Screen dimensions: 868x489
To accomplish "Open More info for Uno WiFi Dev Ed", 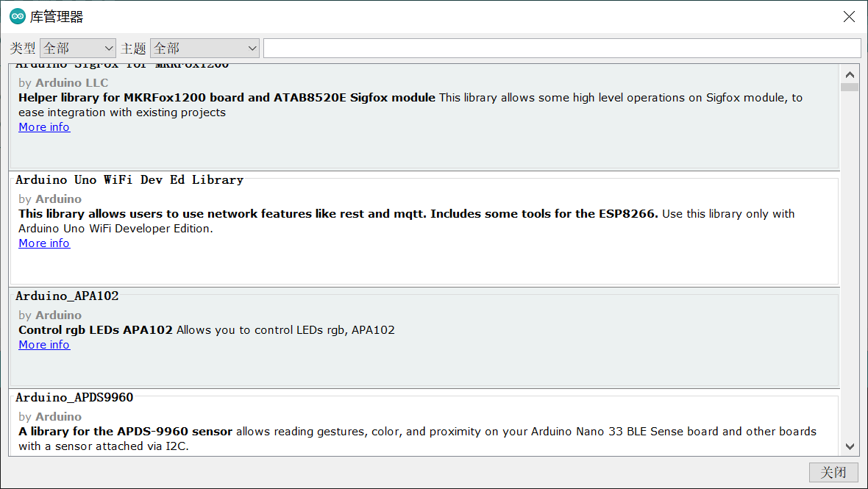I will [44, 243].
